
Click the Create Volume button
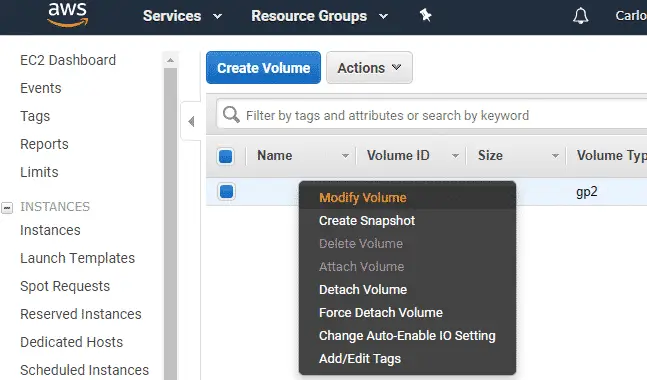click(x=263, y=68)
